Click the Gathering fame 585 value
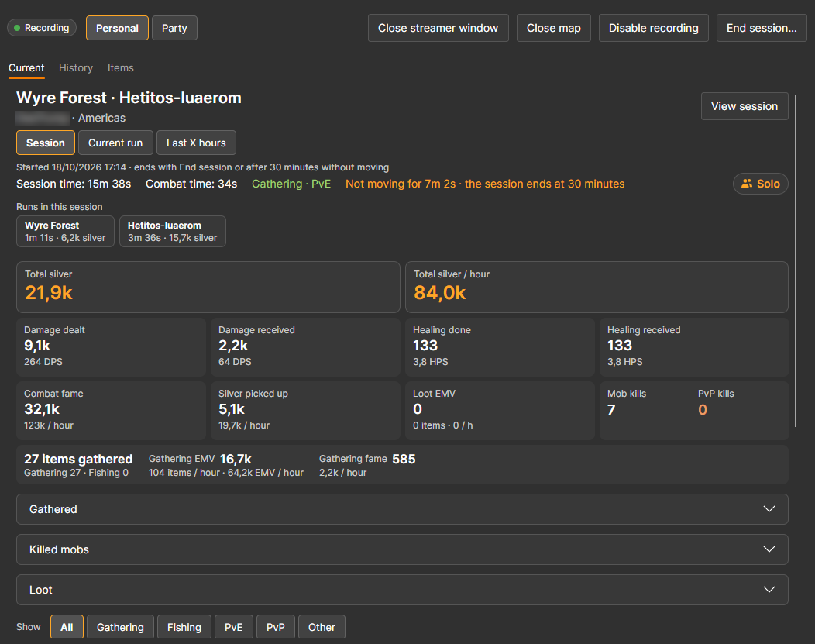 pyautogui.click(x=404, y=459)
